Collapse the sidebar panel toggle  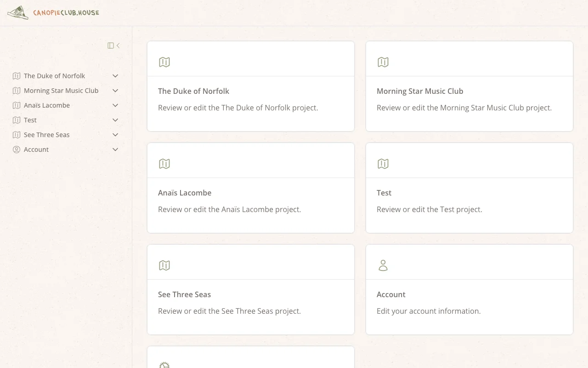point(114,46)
